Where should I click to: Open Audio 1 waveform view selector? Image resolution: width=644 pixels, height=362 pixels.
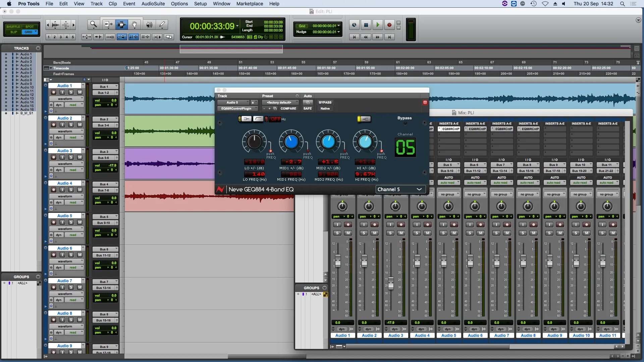[x=66, y=99]
